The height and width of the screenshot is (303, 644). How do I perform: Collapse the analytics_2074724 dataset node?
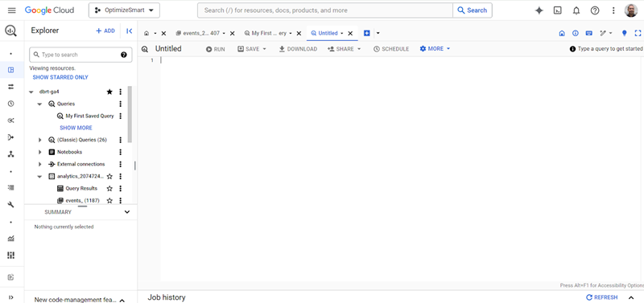click(x=39, y=177)
